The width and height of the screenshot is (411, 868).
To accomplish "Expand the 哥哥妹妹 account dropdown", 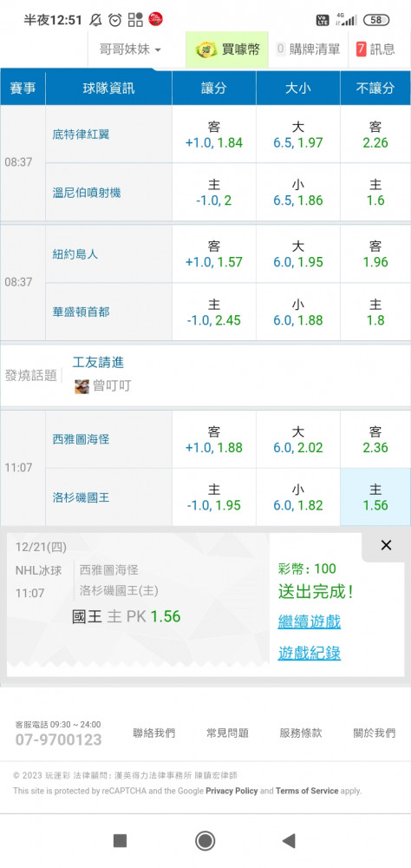I will tap(130, 49).
